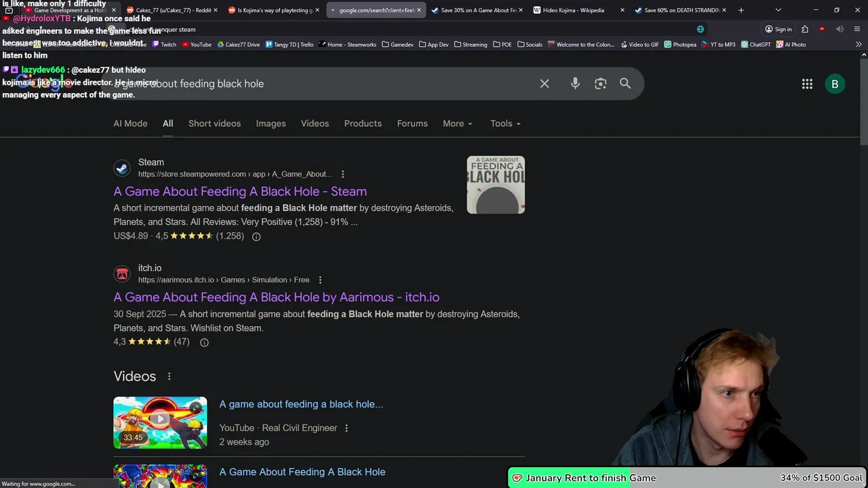Viewport: 868px width, 488px height.
Task: Open the Cakez77 Drive bookmark
Action: point(238,45)
